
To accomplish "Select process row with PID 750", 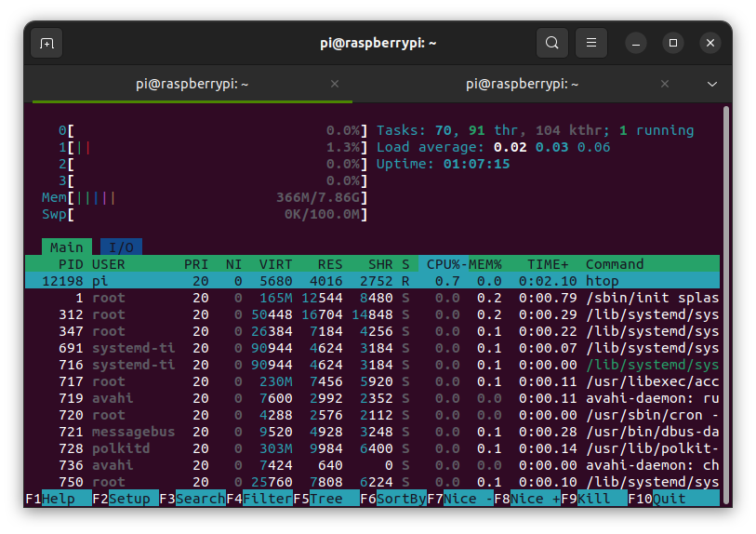I will tap(372, 482).
